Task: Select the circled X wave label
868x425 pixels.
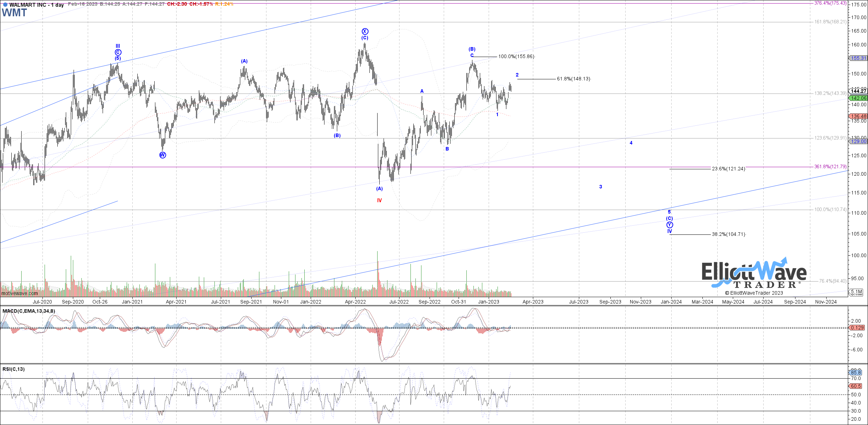Action: 365,32
